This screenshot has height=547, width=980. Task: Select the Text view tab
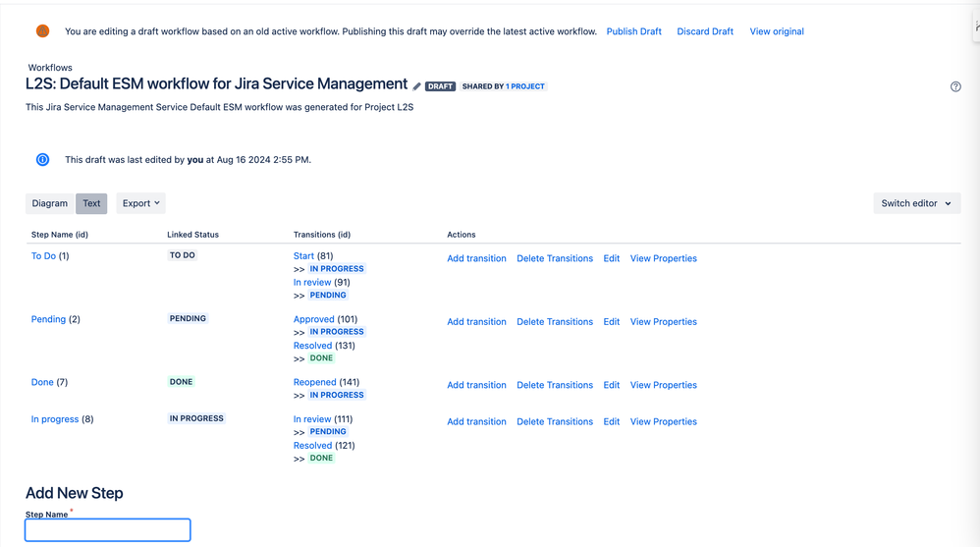coord(91,203)
